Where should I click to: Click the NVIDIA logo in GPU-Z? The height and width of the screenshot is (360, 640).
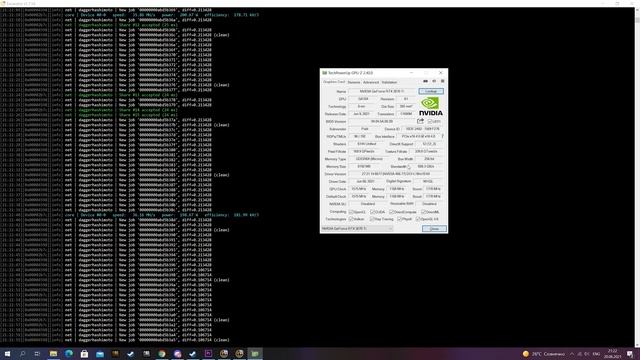pos(431,107)
